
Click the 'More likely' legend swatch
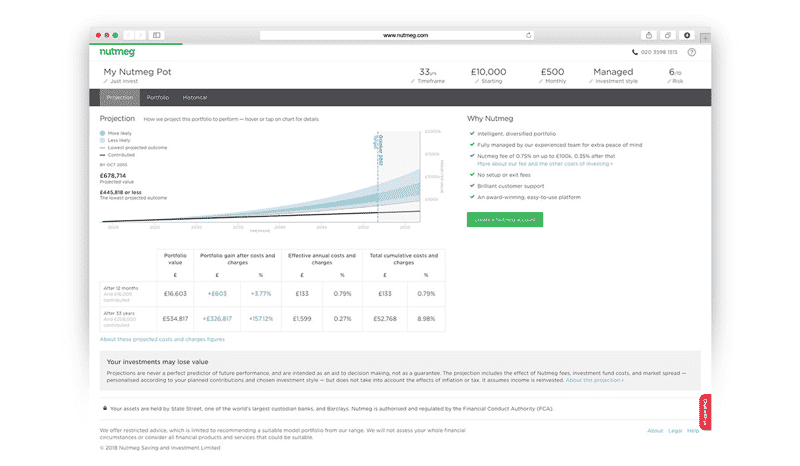(103, 133)
